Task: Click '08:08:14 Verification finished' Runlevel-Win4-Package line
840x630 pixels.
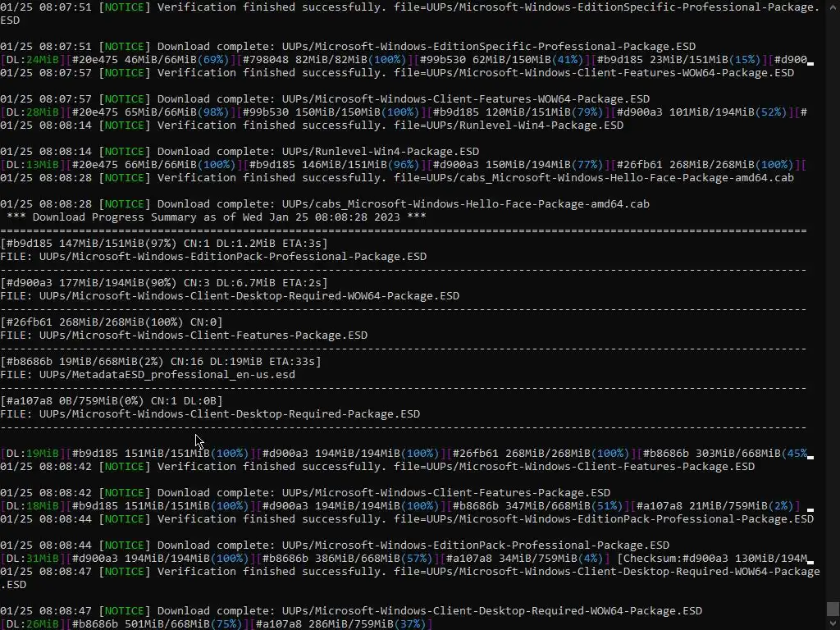Action: click(x=312, y=126)
